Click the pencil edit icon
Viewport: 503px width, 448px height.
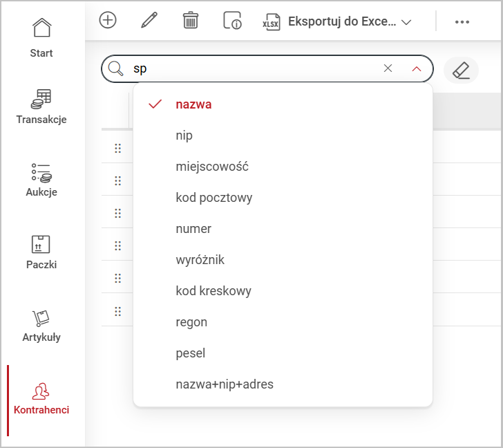tap(149, 20)
